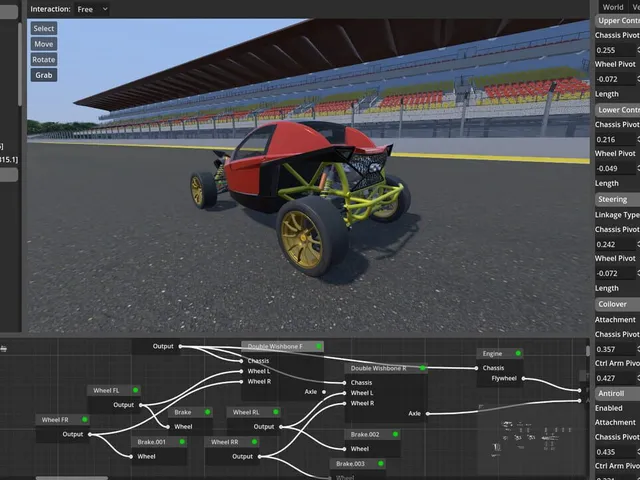
Task: Collapse the Upper Control section header
Action: [x=618, y=20]
